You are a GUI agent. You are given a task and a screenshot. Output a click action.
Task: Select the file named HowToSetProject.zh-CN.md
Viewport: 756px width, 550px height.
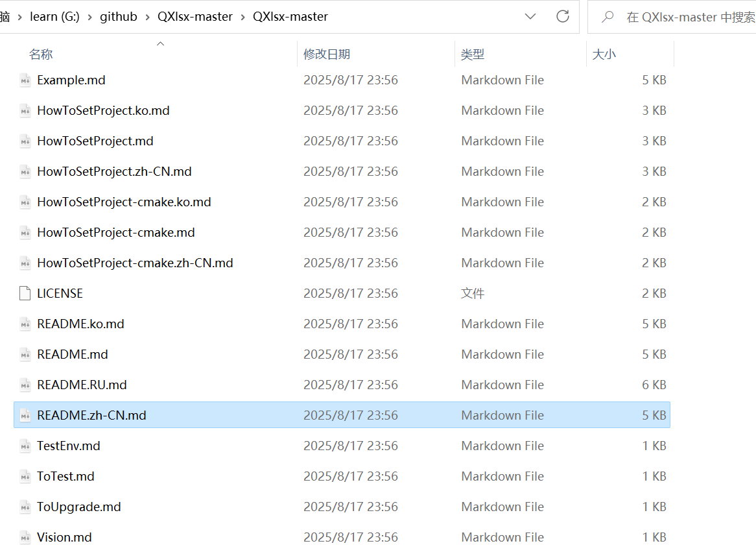114,171
